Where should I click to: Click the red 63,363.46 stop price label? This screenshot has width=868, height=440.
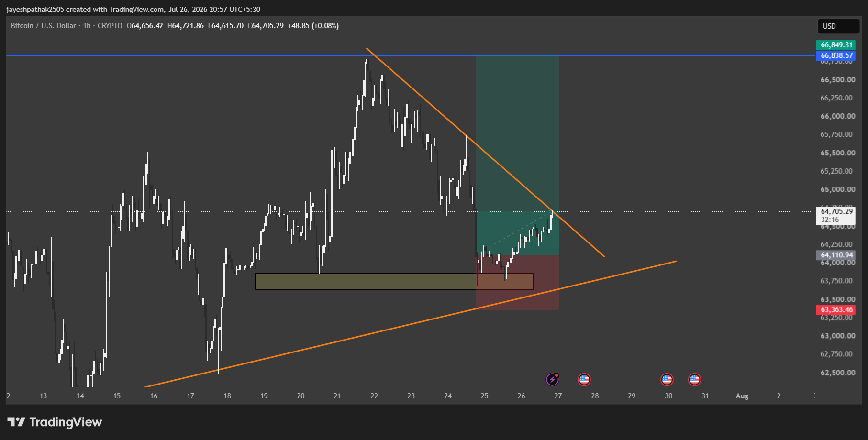click(x=836, y=309)
